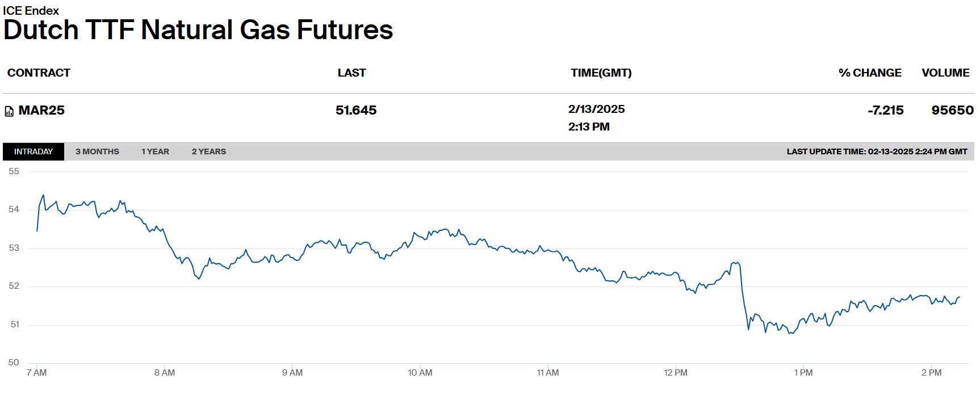Viewport: 980px width, 396px height.
Task: Click the volume figure 95650
Action: pos(952,110)
